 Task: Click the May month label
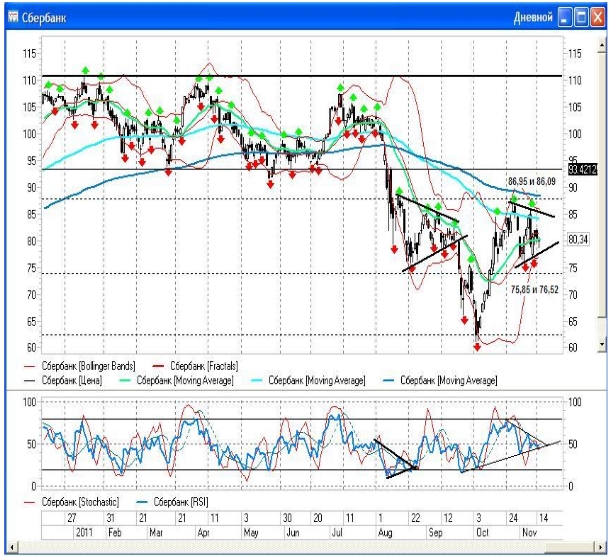[x=251, y=533]
